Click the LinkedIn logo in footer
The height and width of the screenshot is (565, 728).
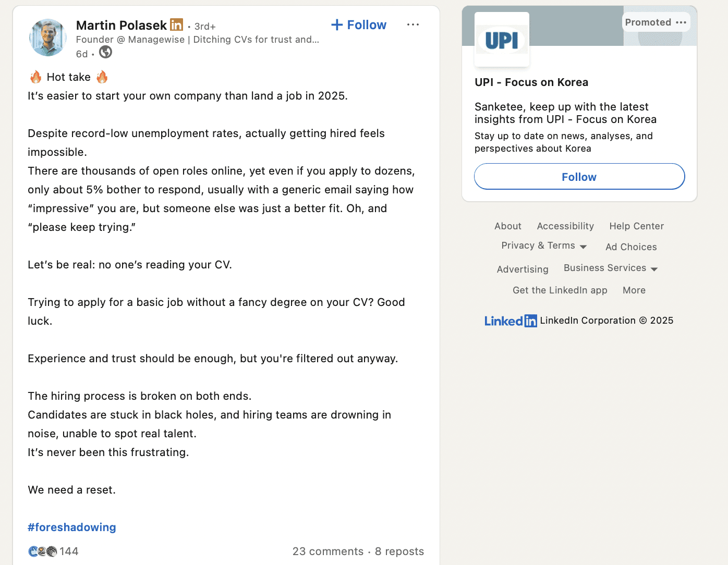pos(511,321)
